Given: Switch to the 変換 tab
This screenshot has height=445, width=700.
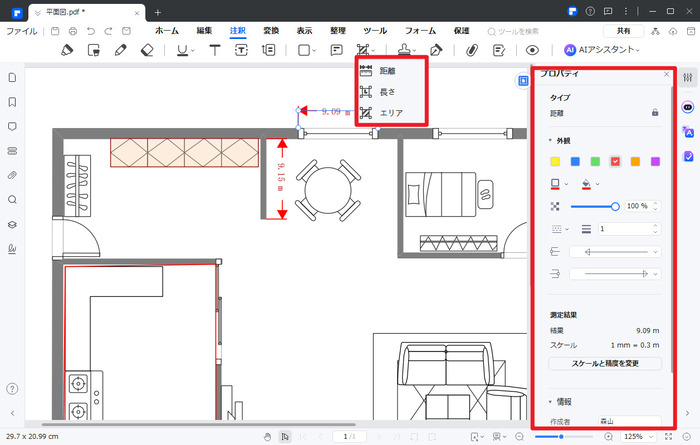Looking at the screenshot, I should 271,31.
